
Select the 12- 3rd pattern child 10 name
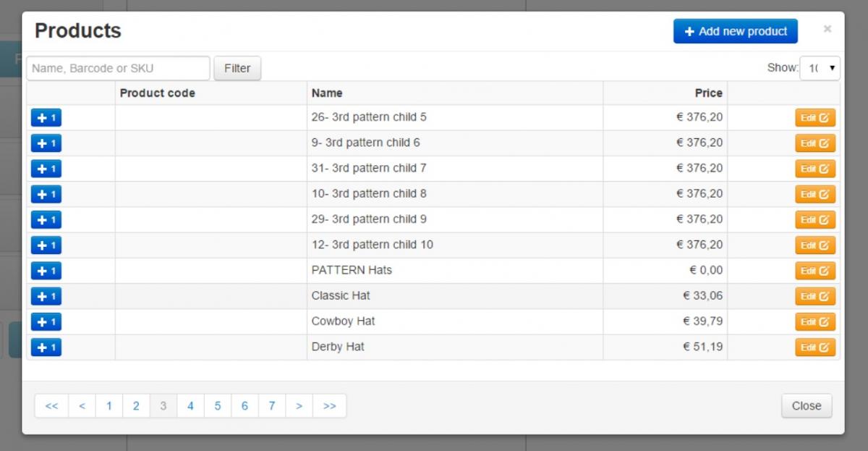tap(373, 245)
